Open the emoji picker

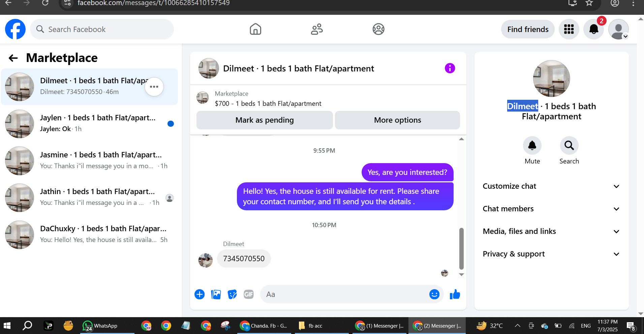(434, 294)
